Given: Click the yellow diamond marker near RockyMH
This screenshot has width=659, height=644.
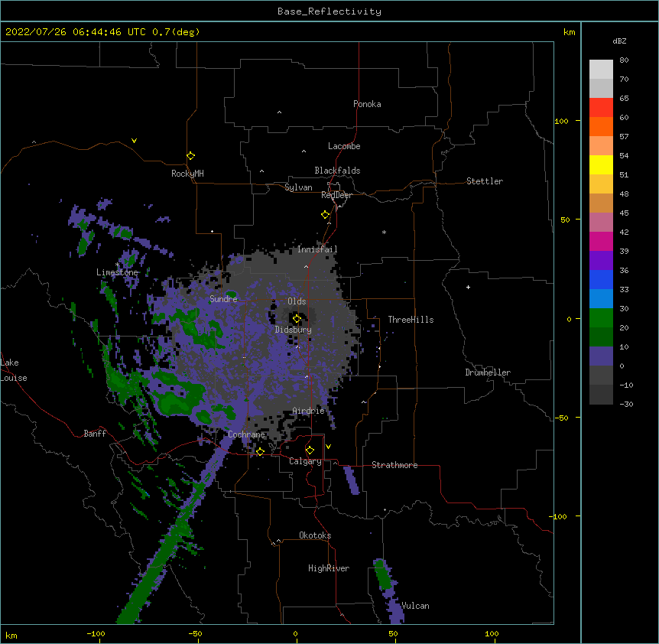Looking at the screenshot, I should tap(191, 156).
